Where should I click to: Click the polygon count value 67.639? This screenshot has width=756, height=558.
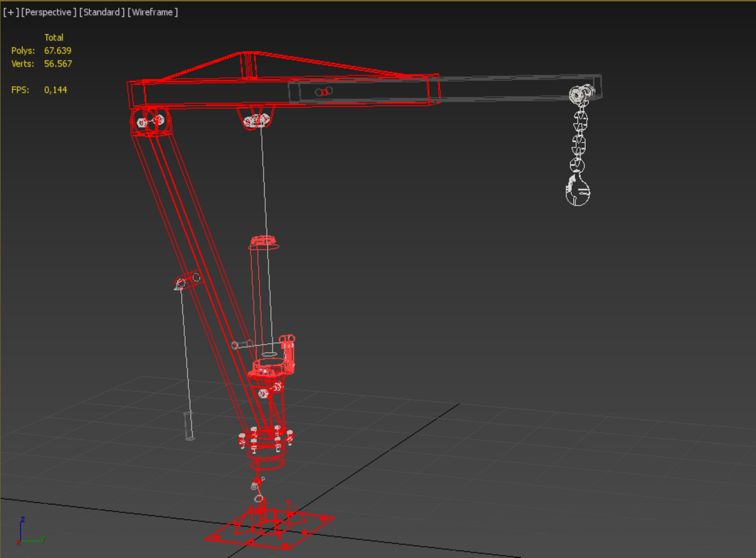[x=58, y=51]
